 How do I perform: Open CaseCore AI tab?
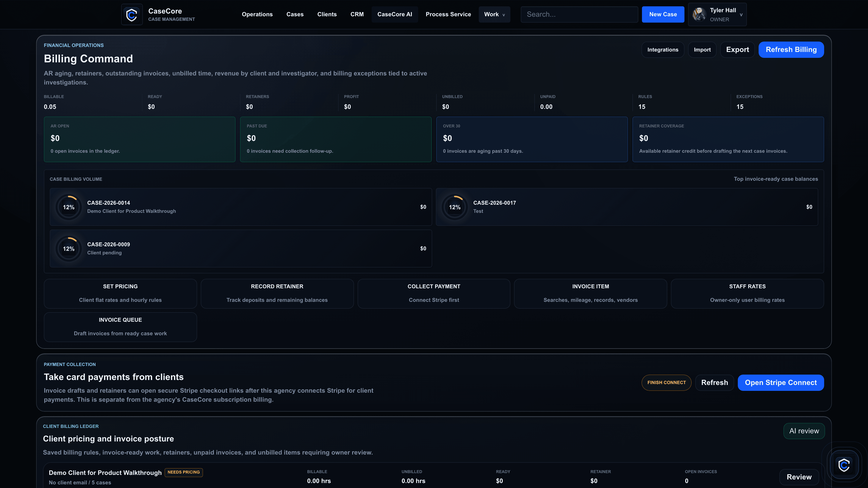(395, 14)
